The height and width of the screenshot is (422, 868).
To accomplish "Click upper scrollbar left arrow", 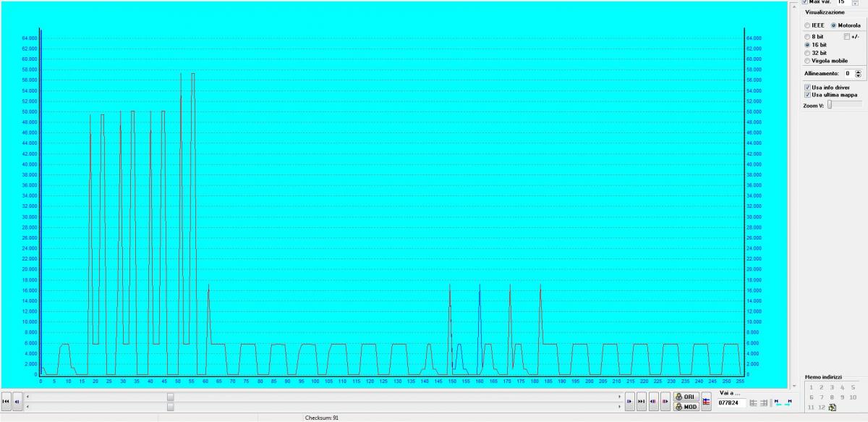I will point(29,397).
